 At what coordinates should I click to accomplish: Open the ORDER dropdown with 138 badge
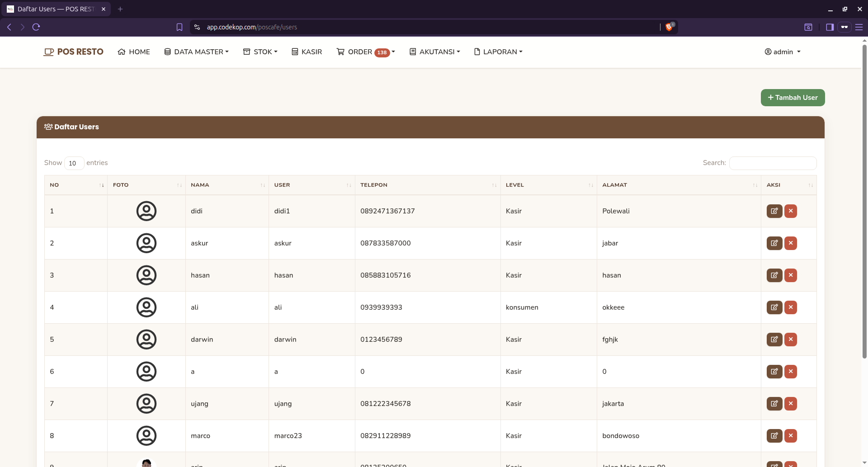tap(366, 52)
